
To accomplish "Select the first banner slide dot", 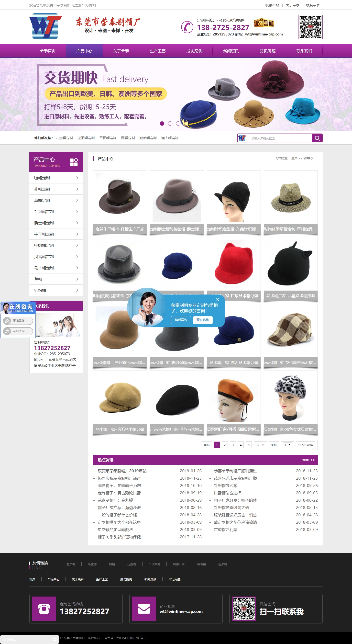I will 162,124.
